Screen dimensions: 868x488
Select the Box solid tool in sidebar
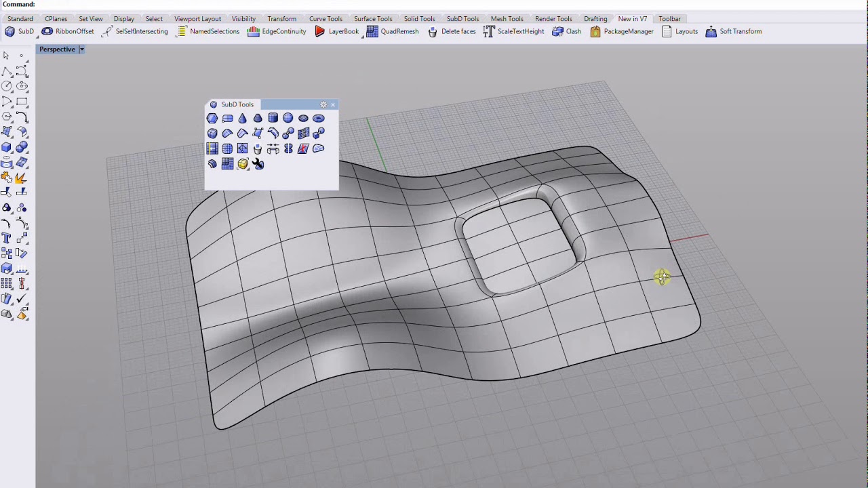[7, 147]
